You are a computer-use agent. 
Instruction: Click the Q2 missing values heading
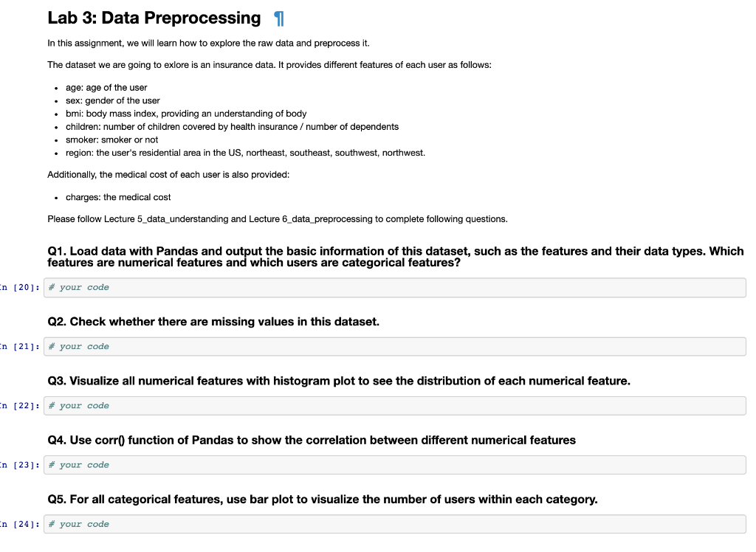pos(213,321)
